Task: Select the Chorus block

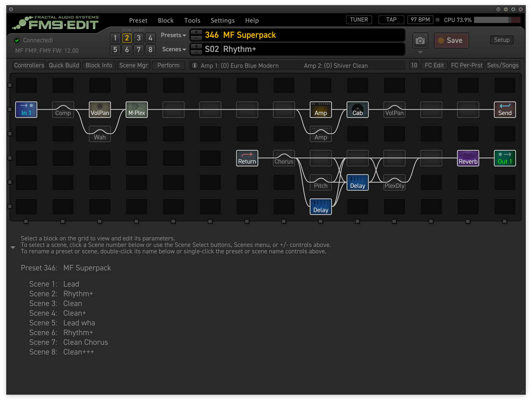Action: (x=284, y=158)
